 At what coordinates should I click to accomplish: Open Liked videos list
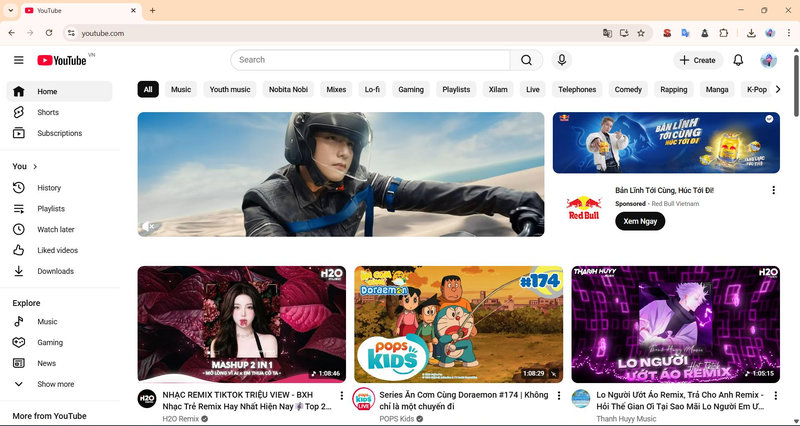pos(59,250)
